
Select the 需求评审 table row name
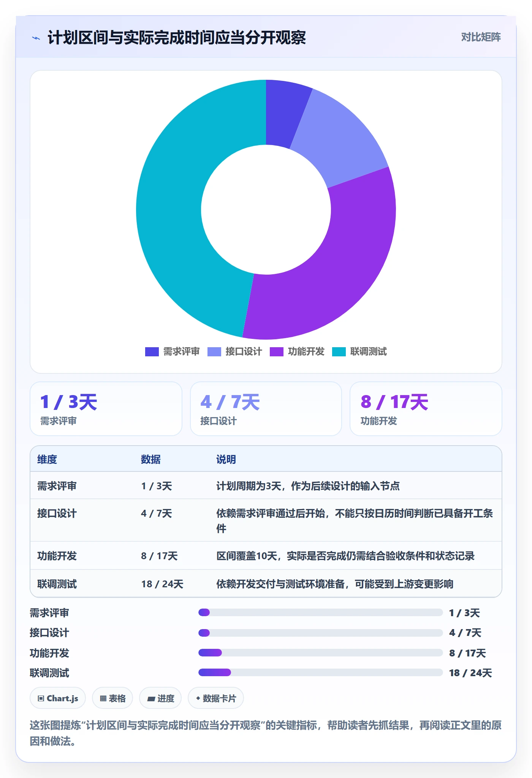(57, 486)
